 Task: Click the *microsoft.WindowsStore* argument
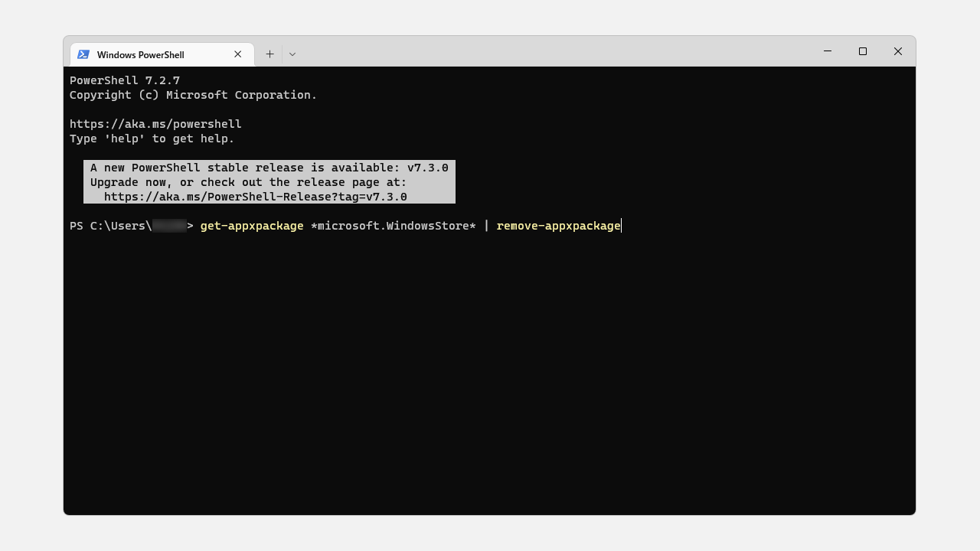pos(394,226)
